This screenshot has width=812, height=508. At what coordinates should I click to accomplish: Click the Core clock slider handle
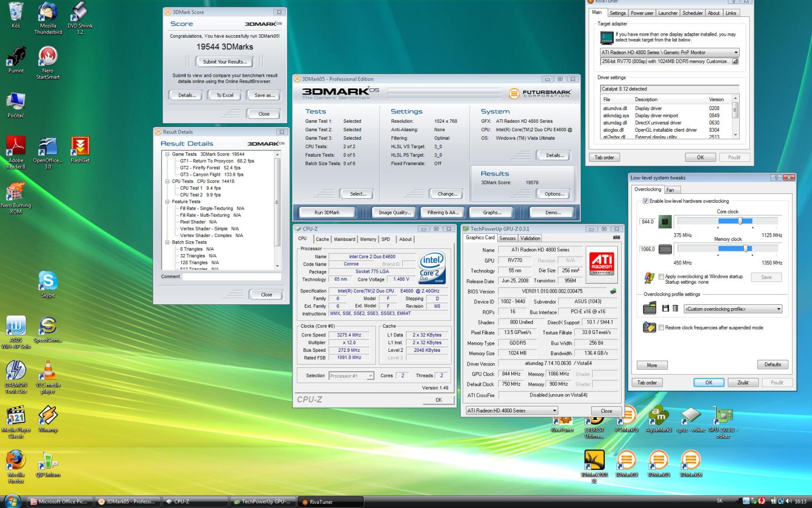click(x=740, y=221)
